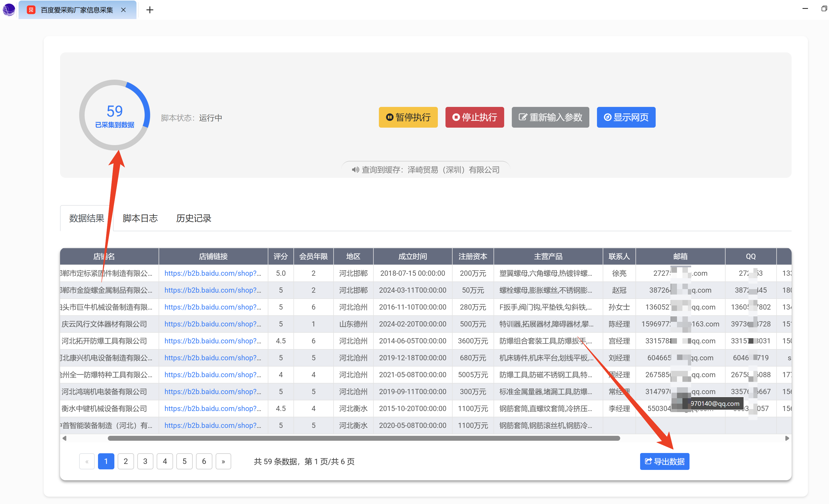Stop the script with 停止执行
Image resolution: width=829 pixels, height=504 pixels.
click(x=474, y=117)
